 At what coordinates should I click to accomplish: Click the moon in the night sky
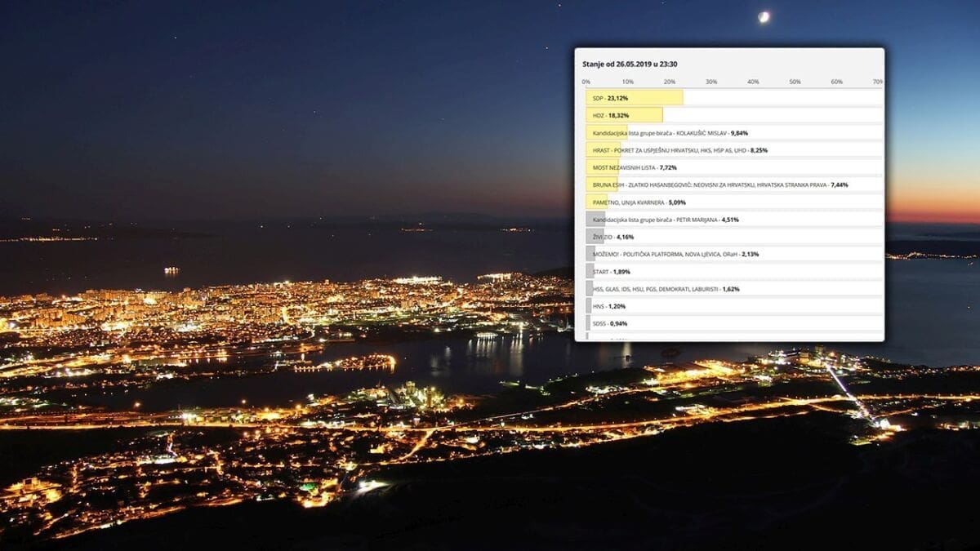point(764,16)
